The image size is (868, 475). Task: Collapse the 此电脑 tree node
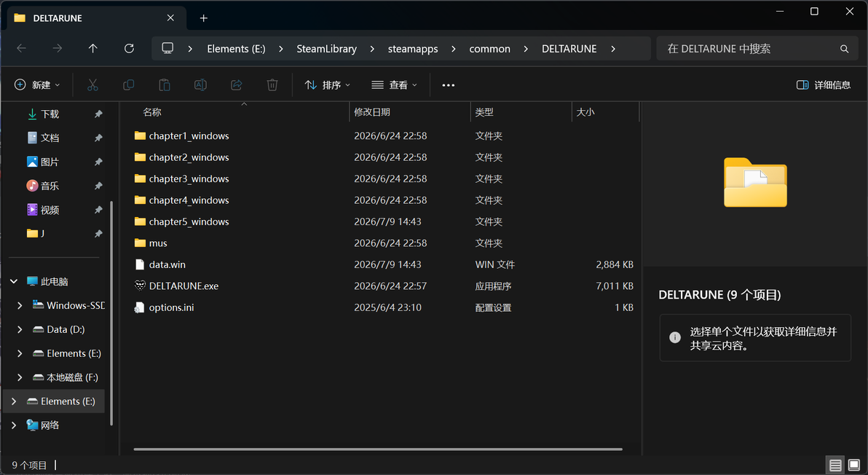pyautogui.click(x=14, y=281)
